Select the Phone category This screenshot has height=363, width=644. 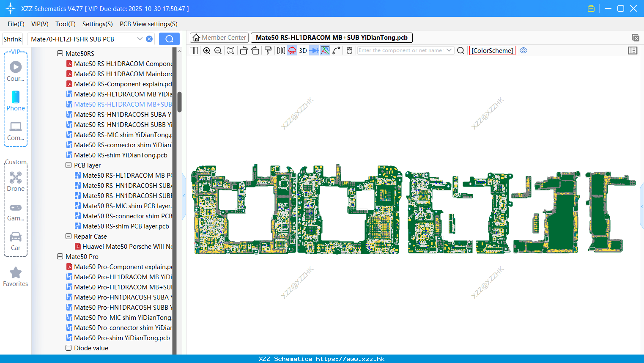[x=16, y=101]
